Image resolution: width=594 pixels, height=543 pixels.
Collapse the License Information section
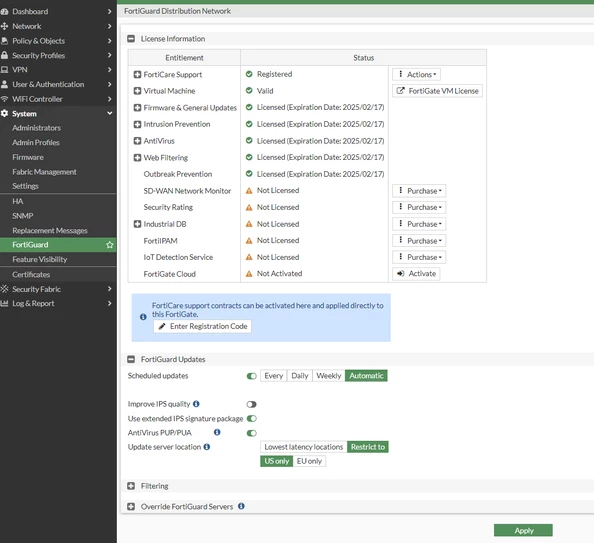[131, 39]
